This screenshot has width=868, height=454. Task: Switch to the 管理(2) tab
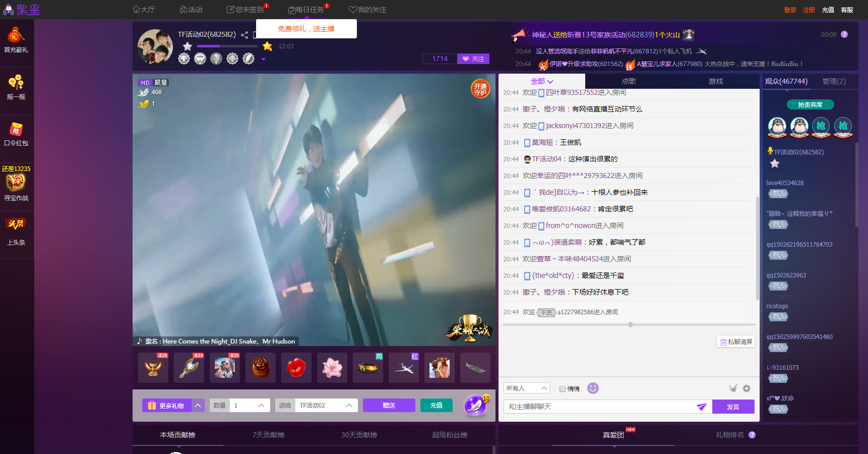click(x=834, y=81)
